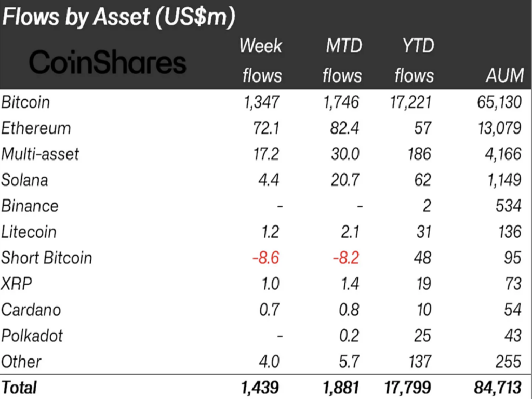532x399 pixels.
Task: Click the AUM column header
Action: coord(504,76)
